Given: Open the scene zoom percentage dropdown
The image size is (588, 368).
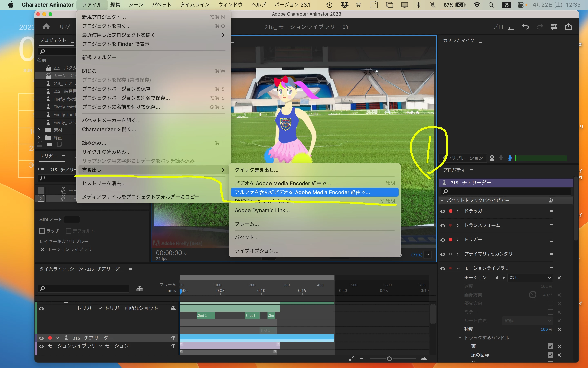Looking at the screenshot, I should coord(428,255).
